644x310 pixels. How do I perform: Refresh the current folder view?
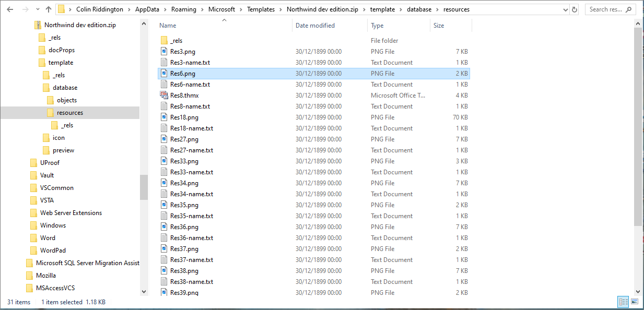click(x=575, y=9)
